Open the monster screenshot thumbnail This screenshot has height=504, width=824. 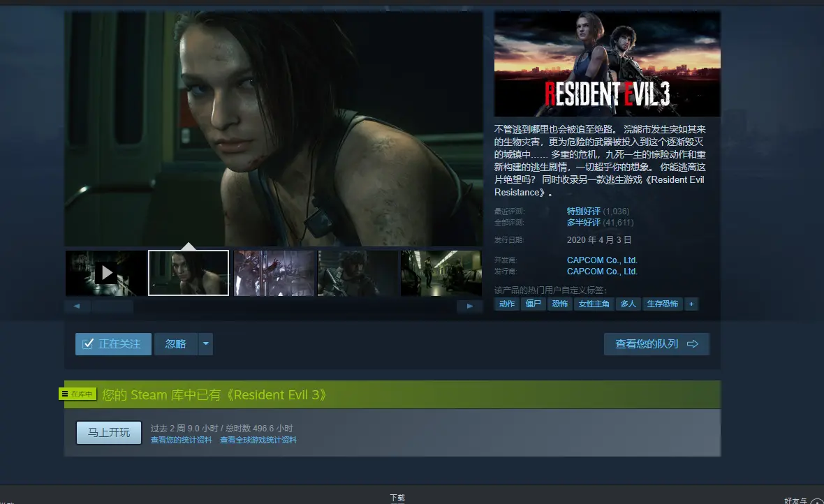[274, 273]
